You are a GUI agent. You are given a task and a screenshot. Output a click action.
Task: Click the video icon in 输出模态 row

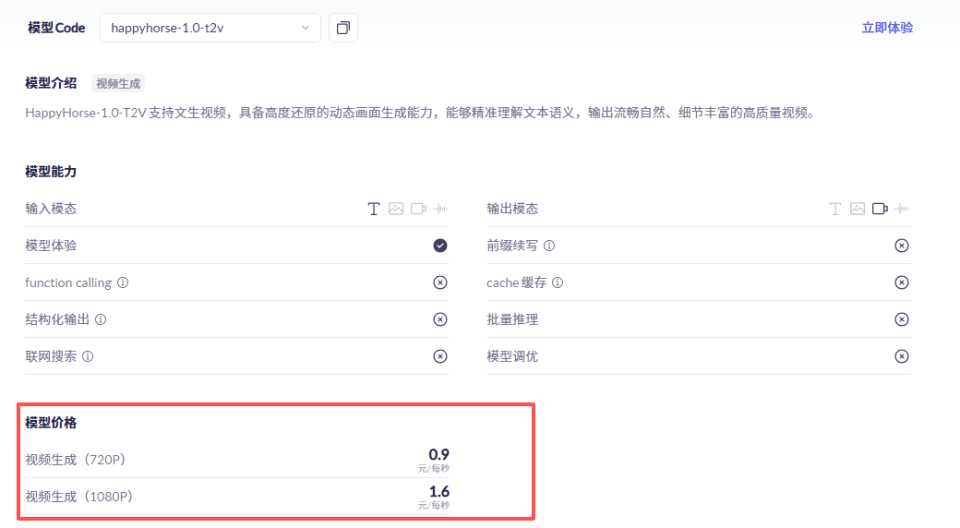pos(880,209)
